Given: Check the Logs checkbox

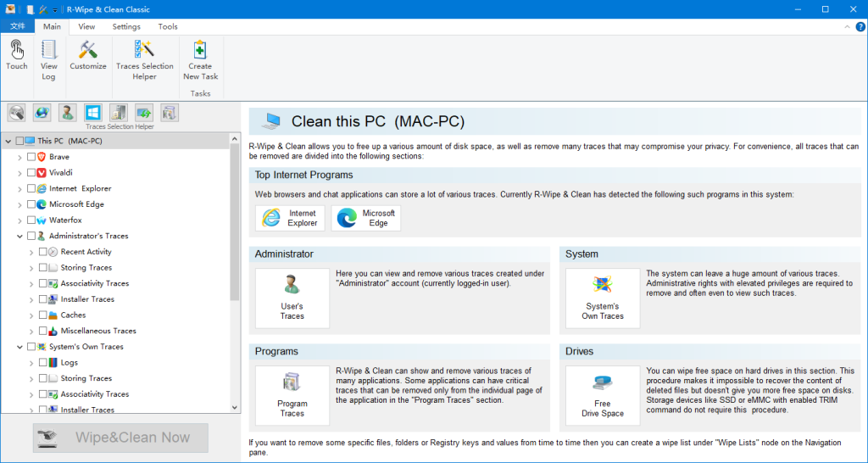Looking at the screenshot, I should [x=42, y=363].
